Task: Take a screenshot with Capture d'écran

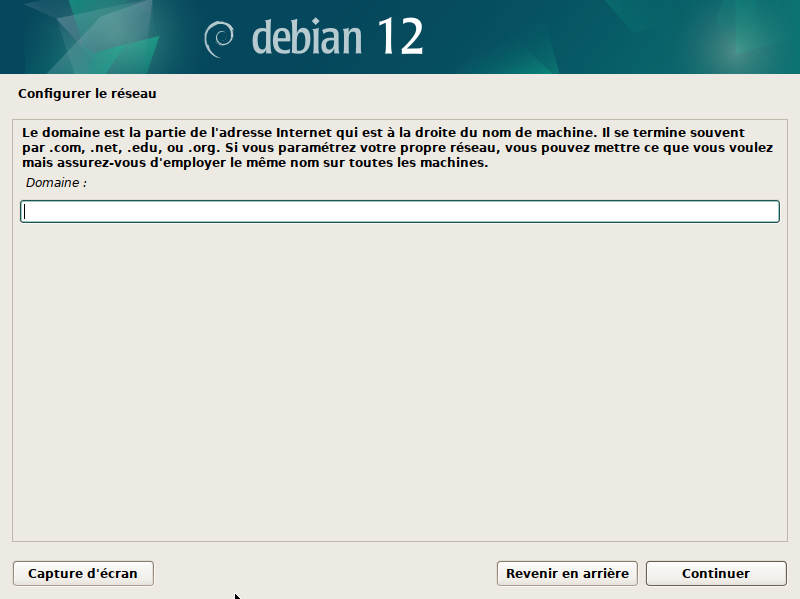Action: (x=83, y=573)
